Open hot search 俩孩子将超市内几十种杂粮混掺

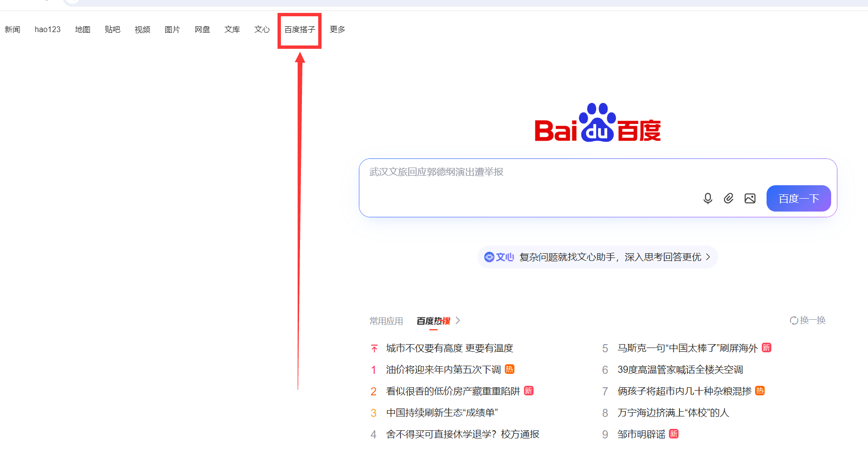click(685, 391)
